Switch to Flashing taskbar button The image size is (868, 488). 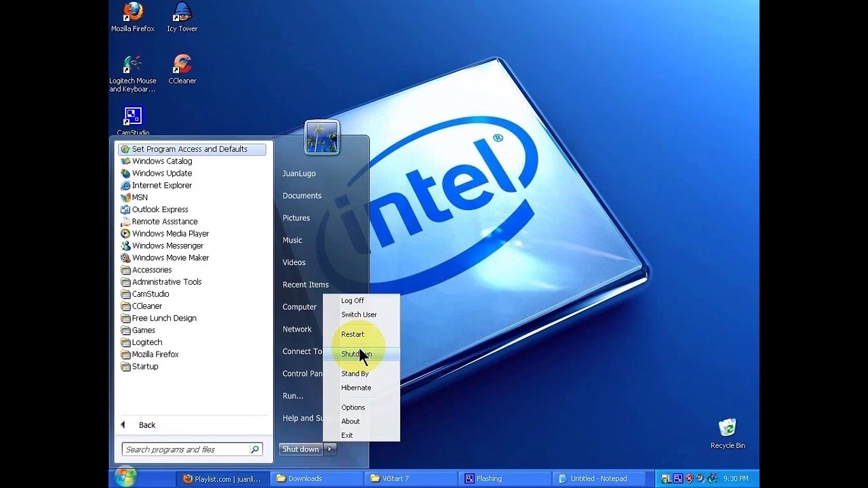click(505, 479)
